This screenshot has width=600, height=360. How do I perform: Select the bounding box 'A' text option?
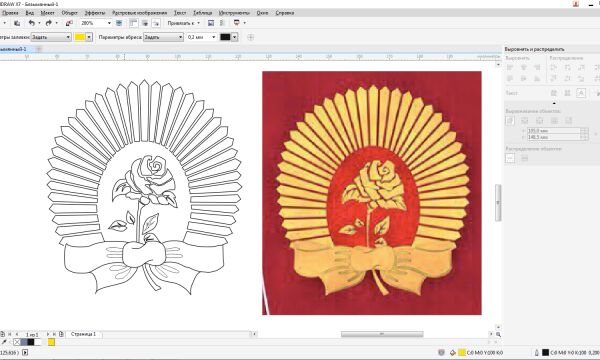581,93
